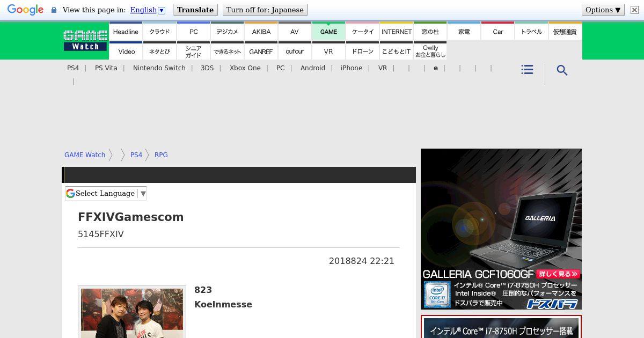The image size is (644, 338).
Task: Open the VR tab in second row
Action: point(328,52)
